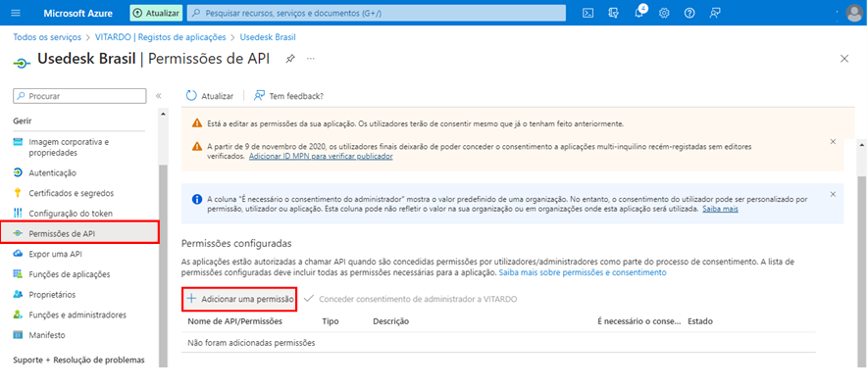Open Saiba mais sobre permissões e consentimento

(x=583, y=272)
